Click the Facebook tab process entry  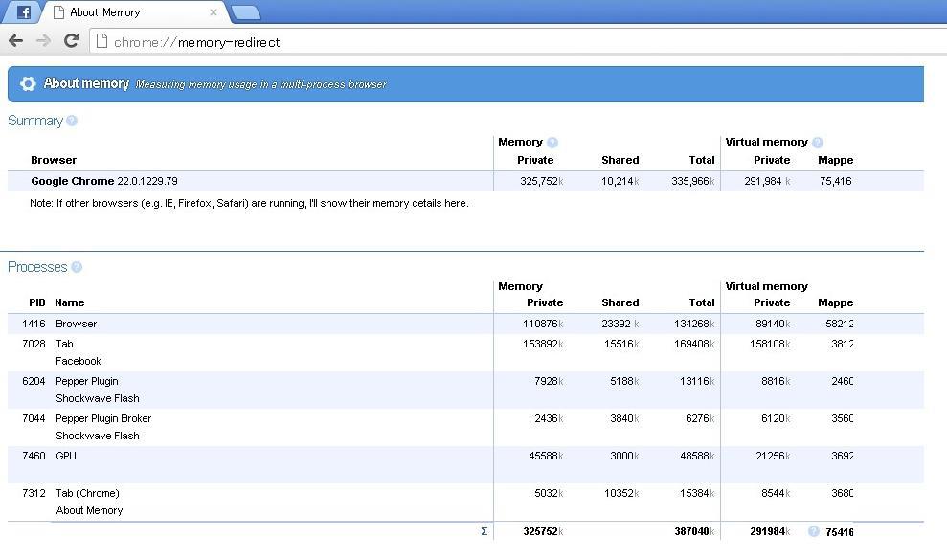click(x=78, y=361)
